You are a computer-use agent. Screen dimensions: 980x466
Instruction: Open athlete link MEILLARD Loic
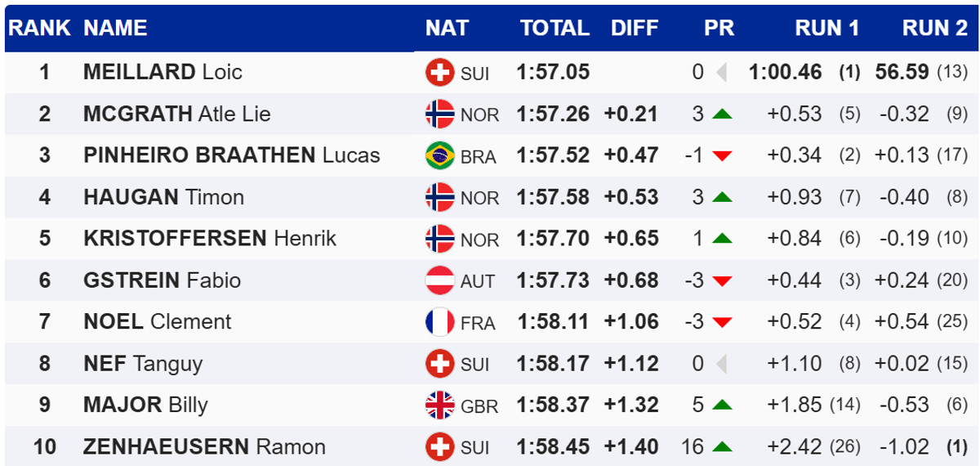point(163,72)
